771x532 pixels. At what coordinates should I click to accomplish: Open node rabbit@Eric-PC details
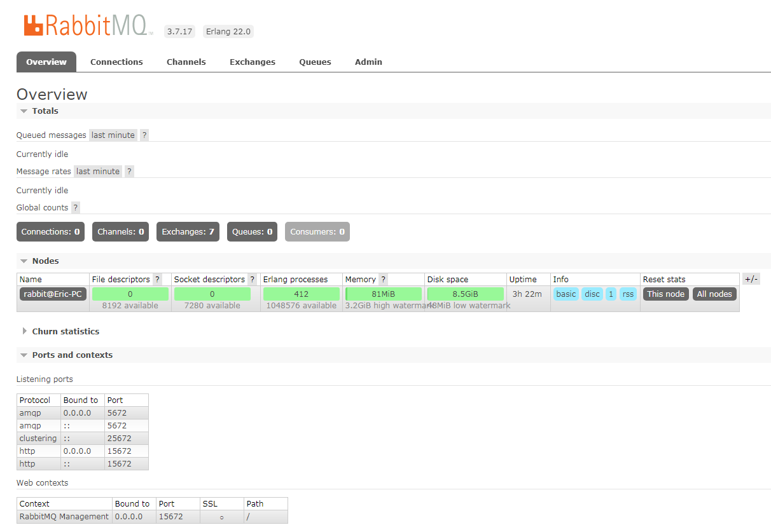point(53,294)
